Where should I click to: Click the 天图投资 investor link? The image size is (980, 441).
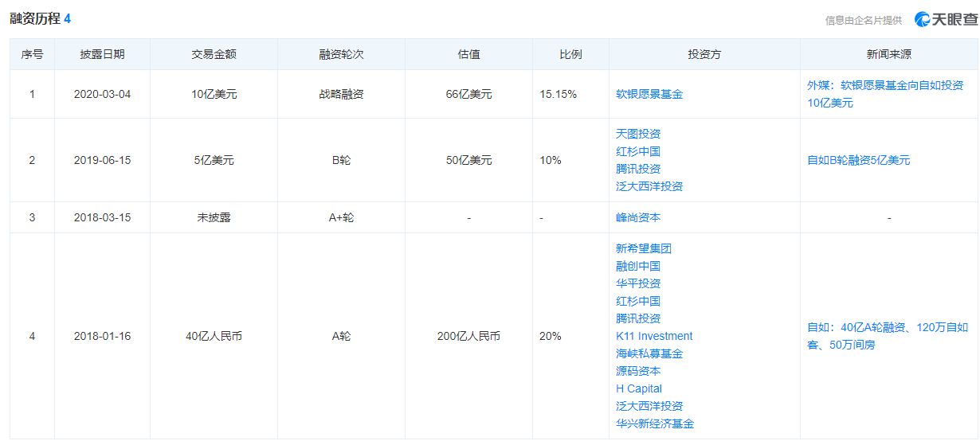[638, 134]
